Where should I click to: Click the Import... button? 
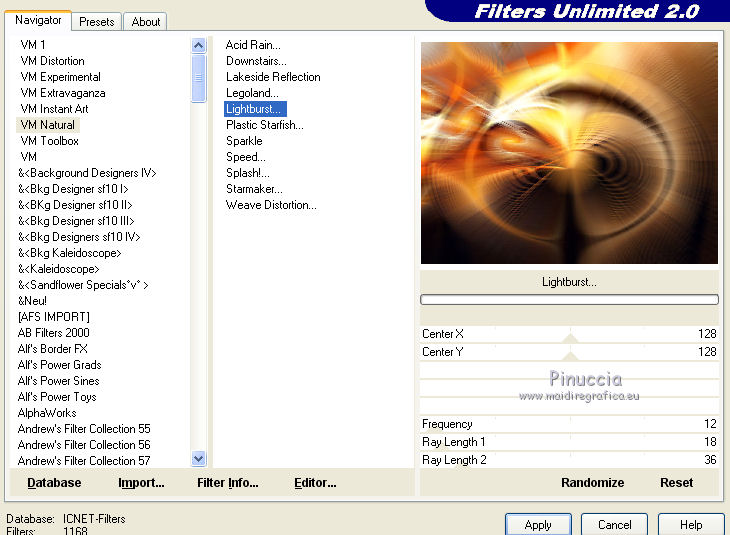[x=141, y=483]
